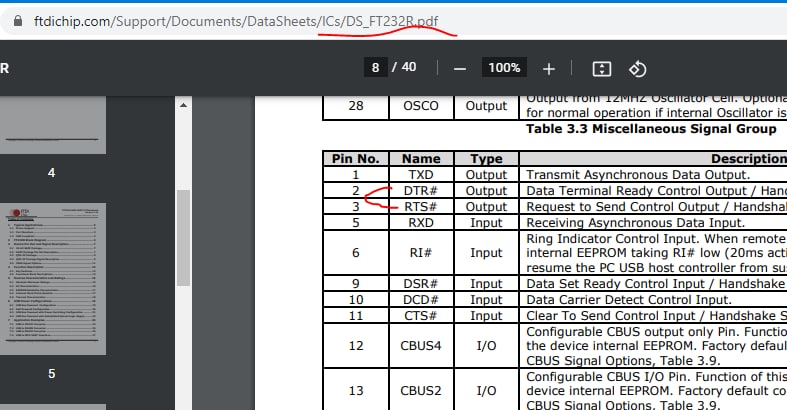Image resolution: width=787 pixels, height=410 pixels.
Task: Click the 'CBUS4' name cell
Action: click(421, 346)
